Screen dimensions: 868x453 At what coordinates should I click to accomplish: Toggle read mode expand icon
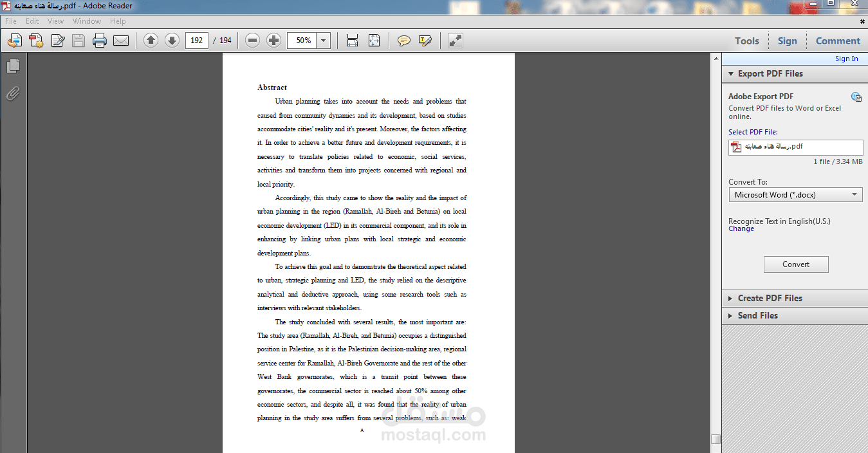(456, 41)
